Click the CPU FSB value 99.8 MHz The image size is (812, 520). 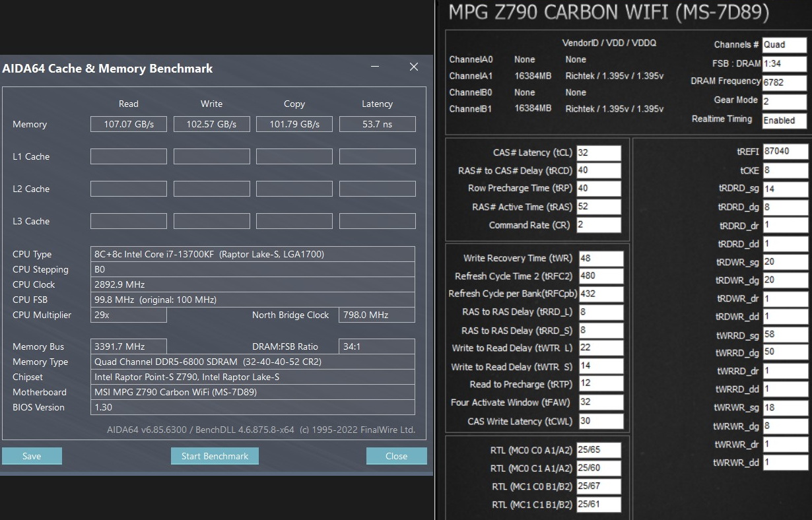tap(253, 300)
